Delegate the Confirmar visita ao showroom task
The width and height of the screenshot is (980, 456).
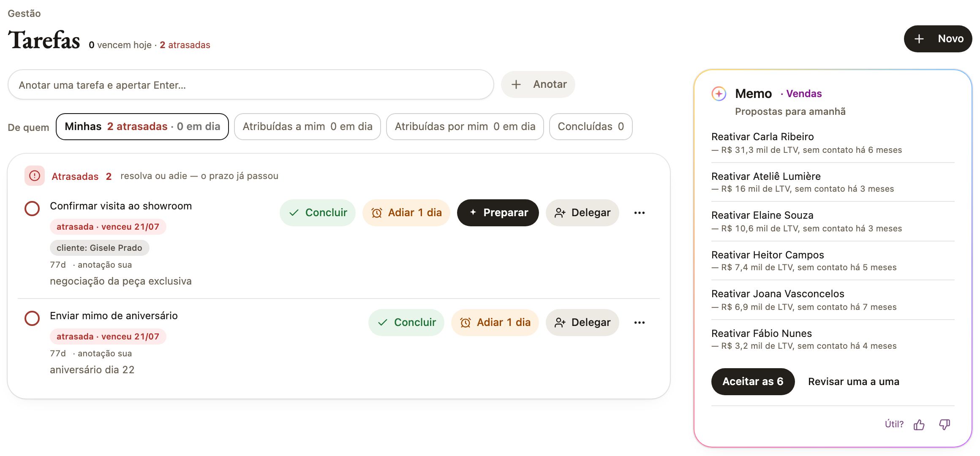click(583, 213)
